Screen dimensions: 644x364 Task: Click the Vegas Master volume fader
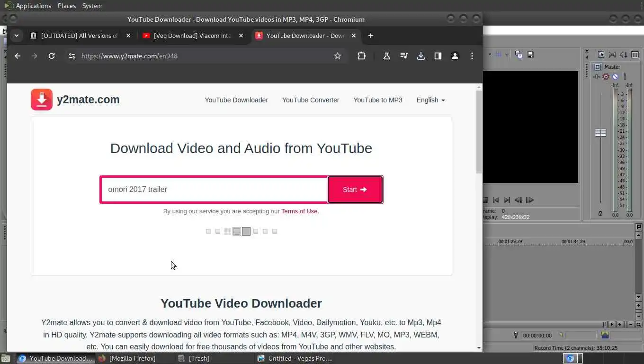click(600, 133)
